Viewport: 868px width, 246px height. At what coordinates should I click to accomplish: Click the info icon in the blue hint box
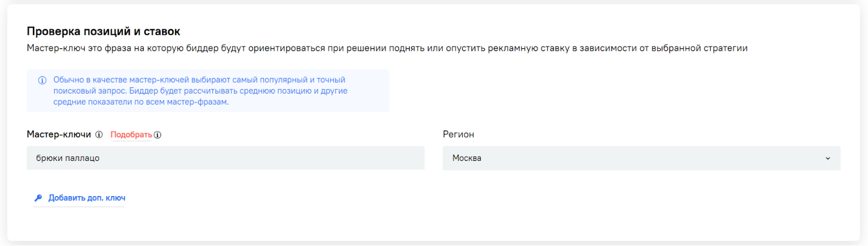click(42, 80)
